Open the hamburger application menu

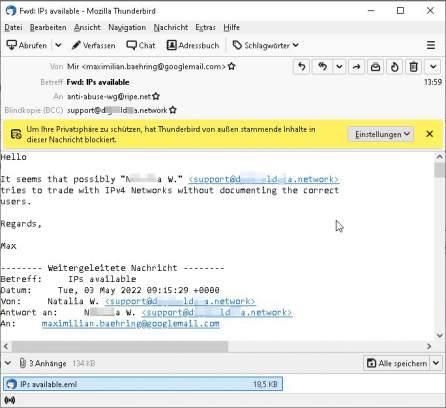pyautogui.click(x=431, y=45)
